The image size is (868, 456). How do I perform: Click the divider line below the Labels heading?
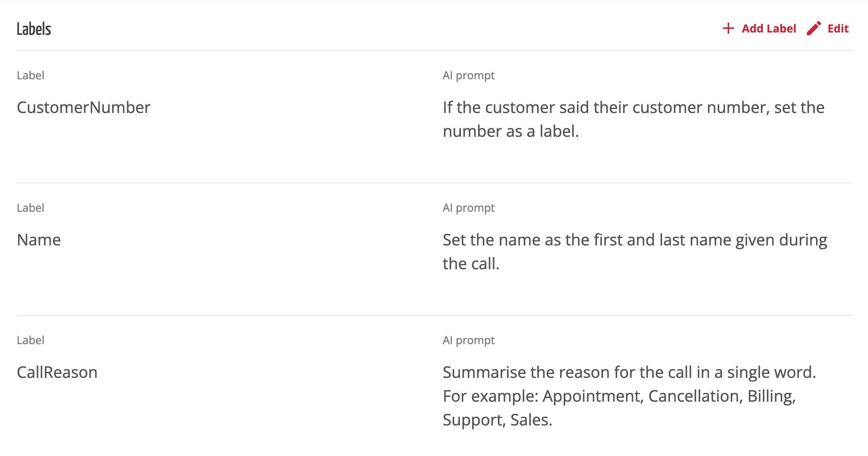point(434,50)
